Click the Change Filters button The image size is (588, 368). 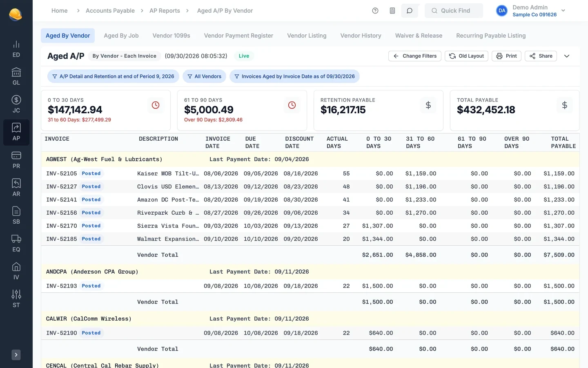pos(415,56)
